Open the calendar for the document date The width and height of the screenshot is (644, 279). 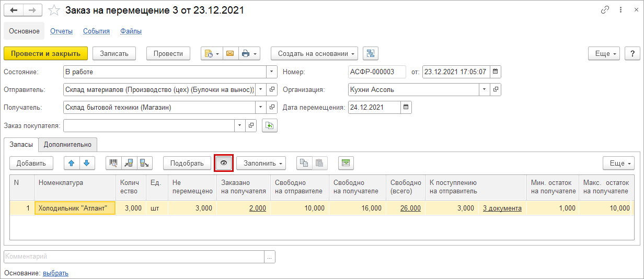pos(496,72)
